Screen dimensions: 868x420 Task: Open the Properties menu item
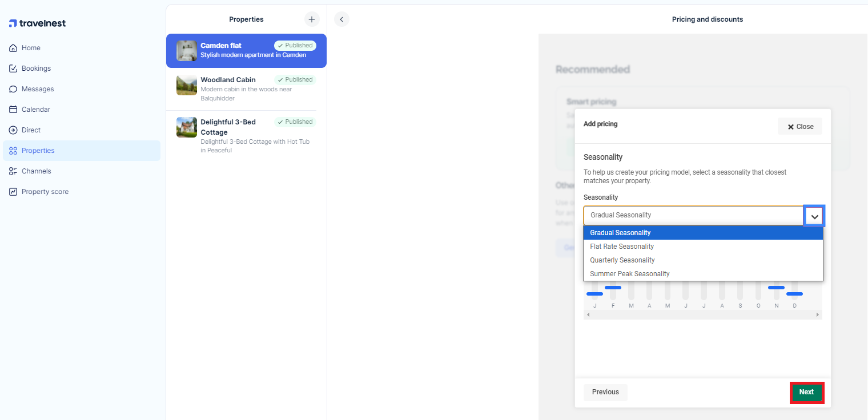pos(38,151)
